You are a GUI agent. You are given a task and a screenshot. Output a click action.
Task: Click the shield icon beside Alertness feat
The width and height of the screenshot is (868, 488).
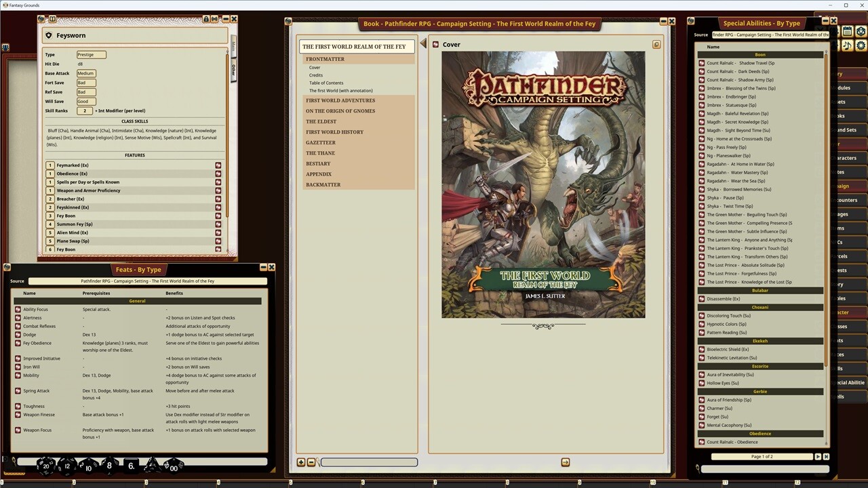18,318
